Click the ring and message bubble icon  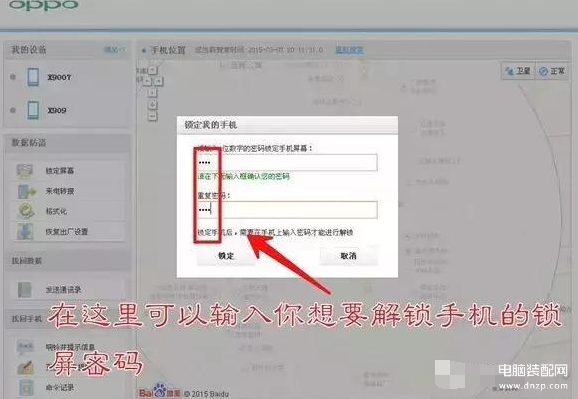point(25,347)
